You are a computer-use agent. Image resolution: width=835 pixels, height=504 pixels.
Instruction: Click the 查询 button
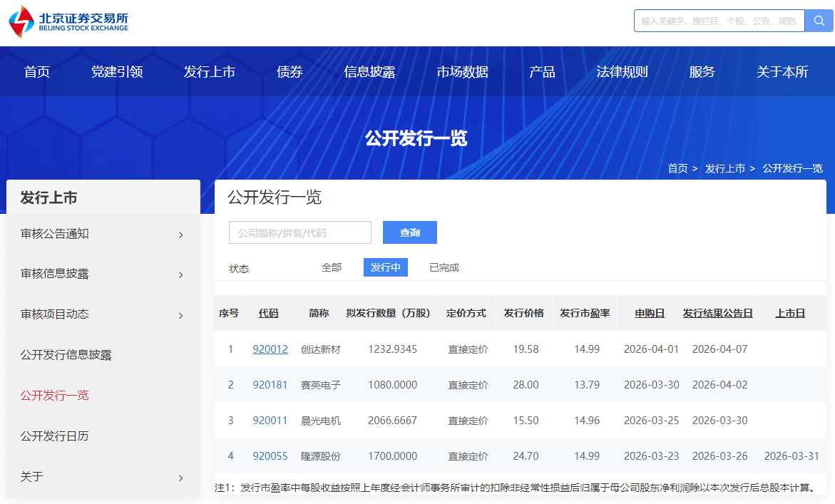pos(409,232)
